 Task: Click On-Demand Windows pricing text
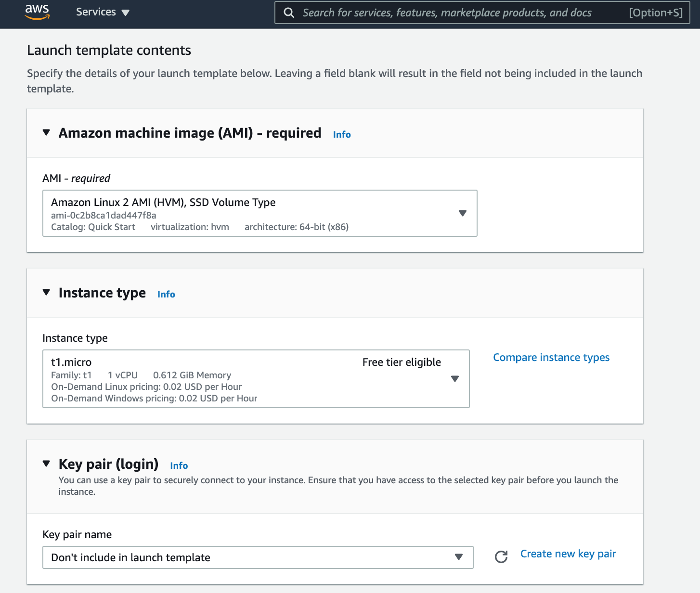(x=154, y=399)
